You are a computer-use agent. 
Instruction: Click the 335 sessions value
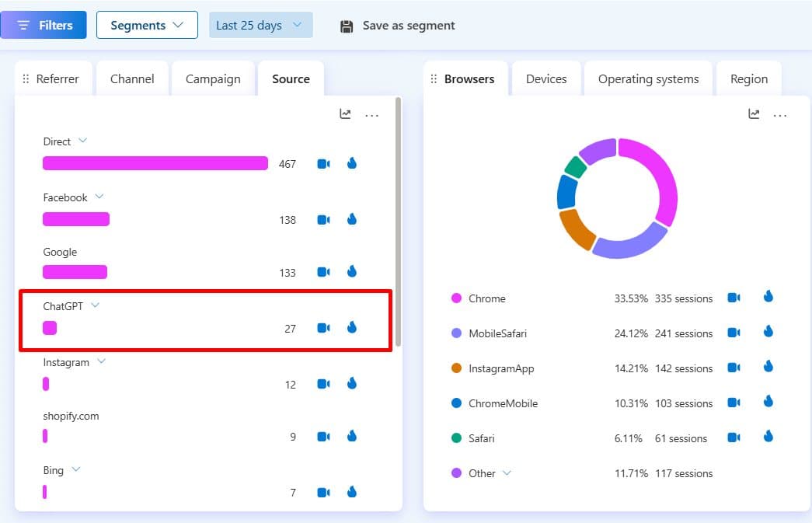coord(684,298)
